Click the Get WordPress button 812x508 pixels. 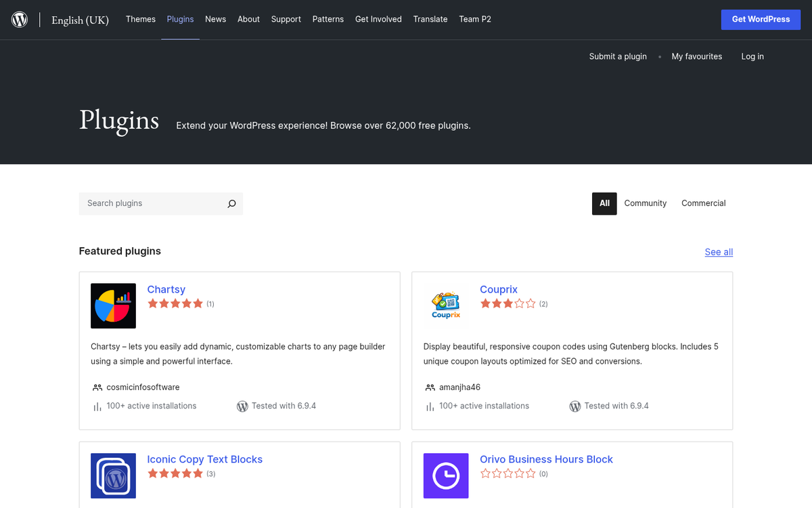761,19
